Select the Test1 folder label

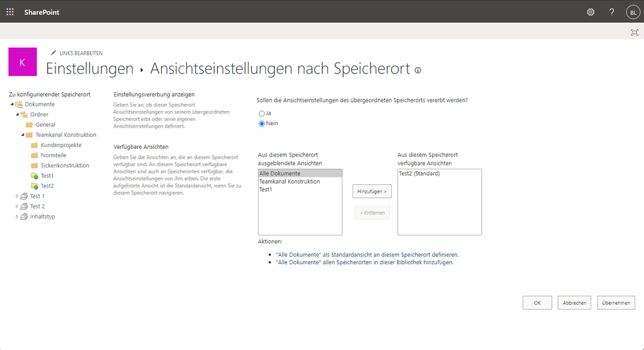click(47, 176)
